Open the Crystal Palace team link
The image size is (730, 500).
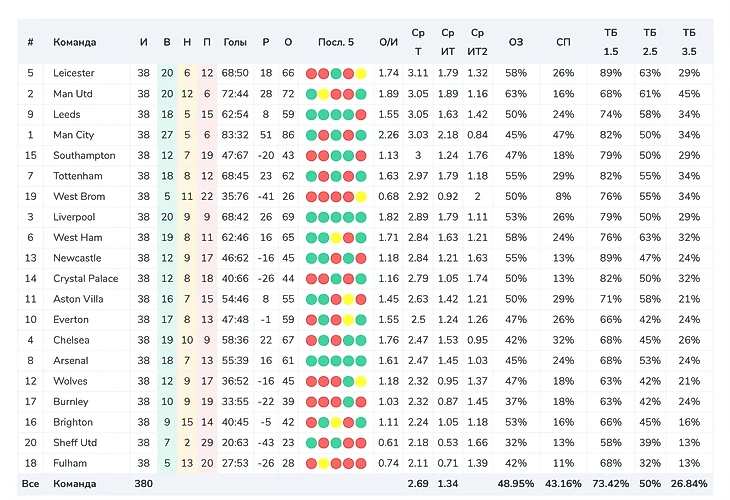click(x=84, y=279)
